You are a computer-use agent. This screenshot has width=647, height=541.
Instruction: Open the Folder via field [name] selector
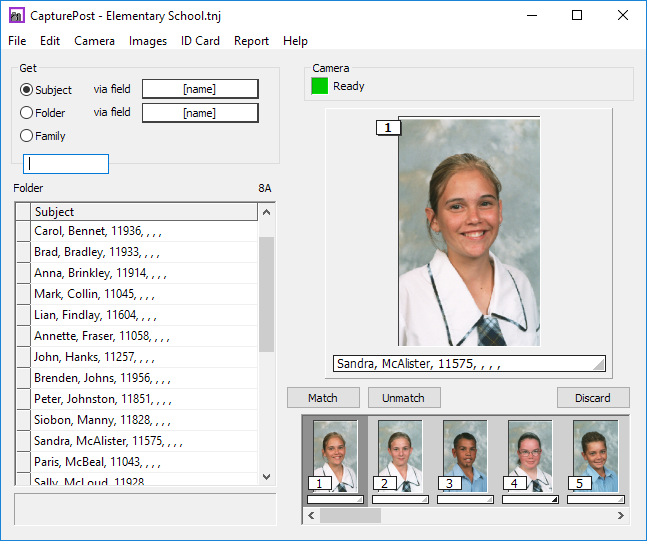[200, 113]
